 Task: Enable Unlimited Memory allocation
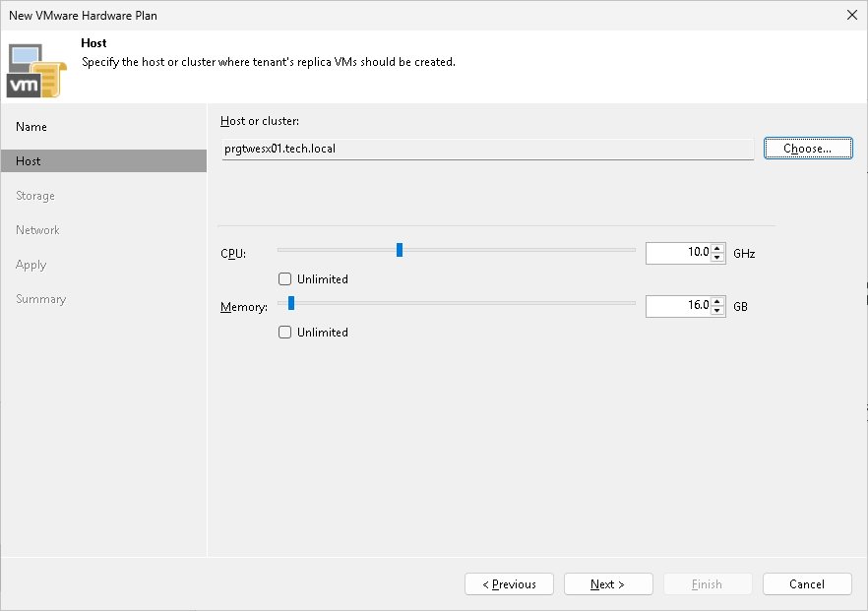282,332
